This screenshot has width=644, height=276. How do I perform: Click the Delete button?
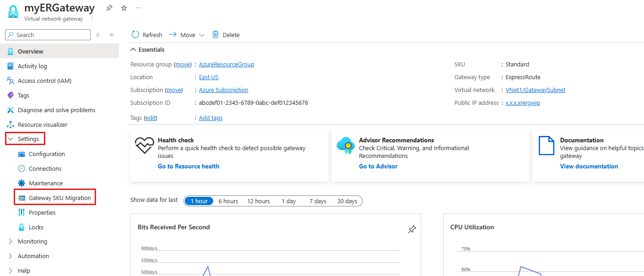click(x=226, y=35)
